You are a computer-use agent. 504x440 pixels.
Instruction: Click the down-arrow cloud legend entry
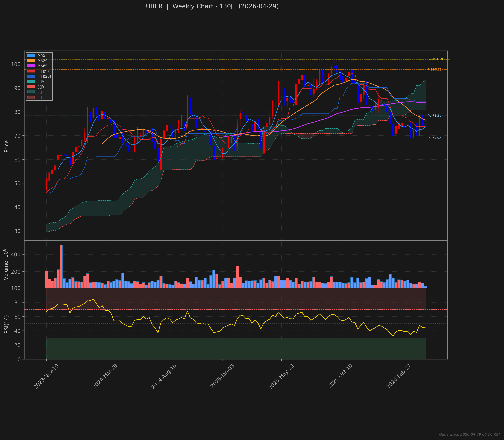point(36,97)
